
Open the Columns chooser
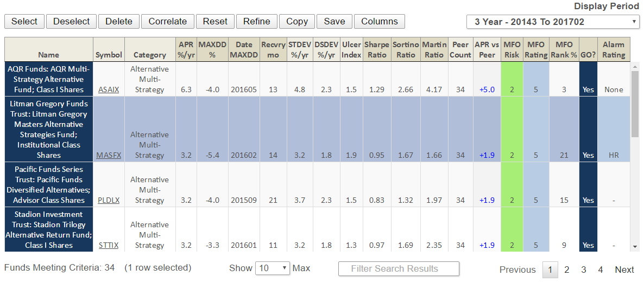379,21
